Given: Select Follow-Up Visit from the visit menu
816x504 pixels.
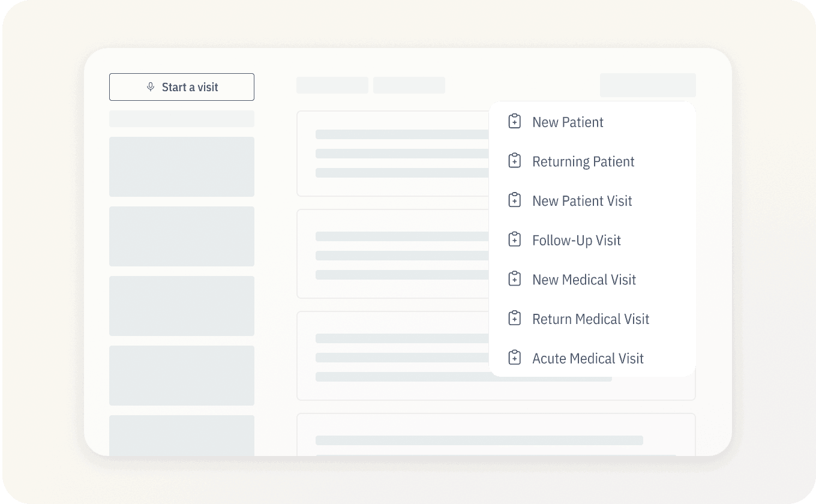Looking at the screenshot, I should coord(576,240).
